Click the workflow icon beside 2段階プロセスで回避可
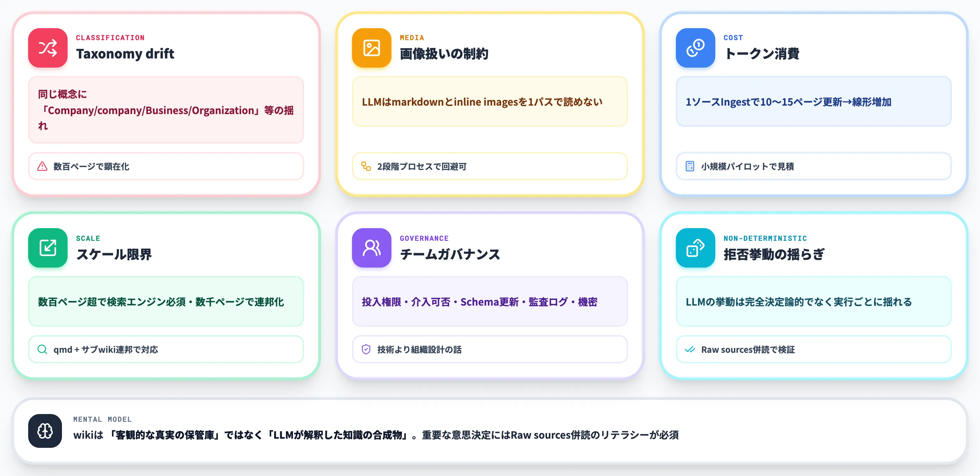This screenshot has width=980, height=476. [x=366, y=166]
